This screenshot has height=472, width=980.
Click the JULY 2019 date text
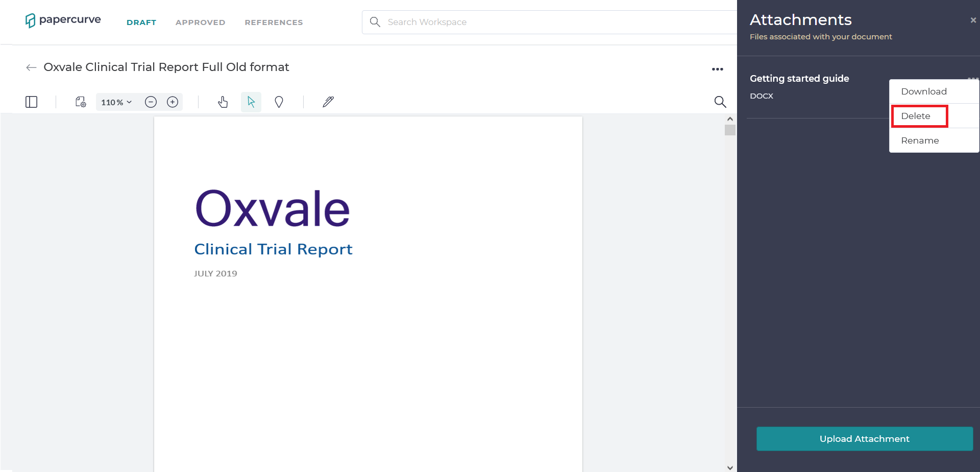pos(215,274)
